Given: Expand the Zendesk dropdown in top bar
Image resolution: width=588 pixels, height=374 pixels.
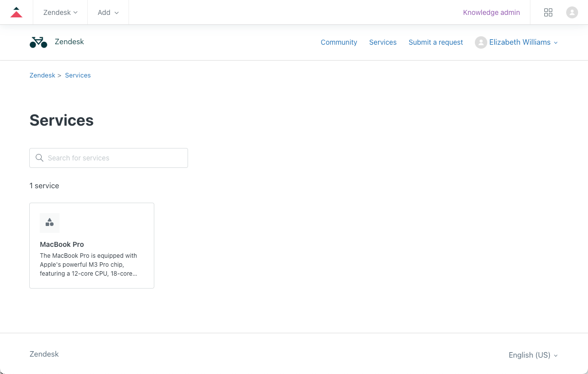Looking at the screenshot, I should [x=61, y=12].
